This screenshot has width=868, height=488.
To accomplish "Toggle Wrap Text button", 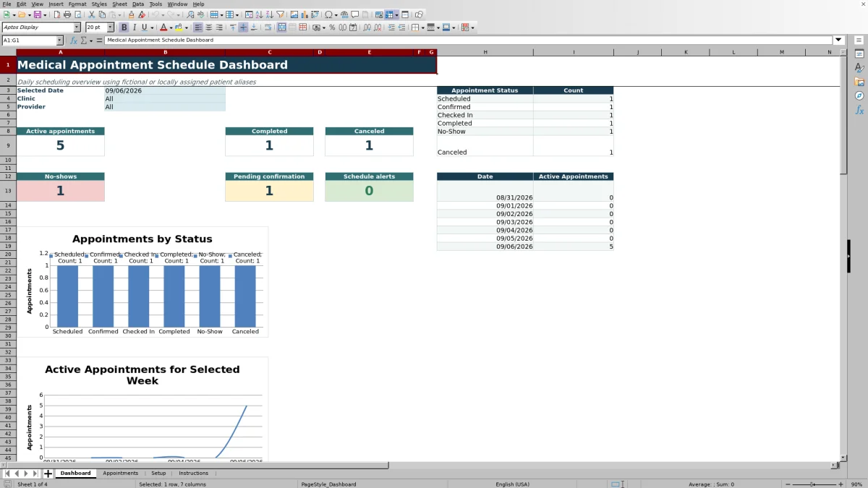I will tap(268, 27).
